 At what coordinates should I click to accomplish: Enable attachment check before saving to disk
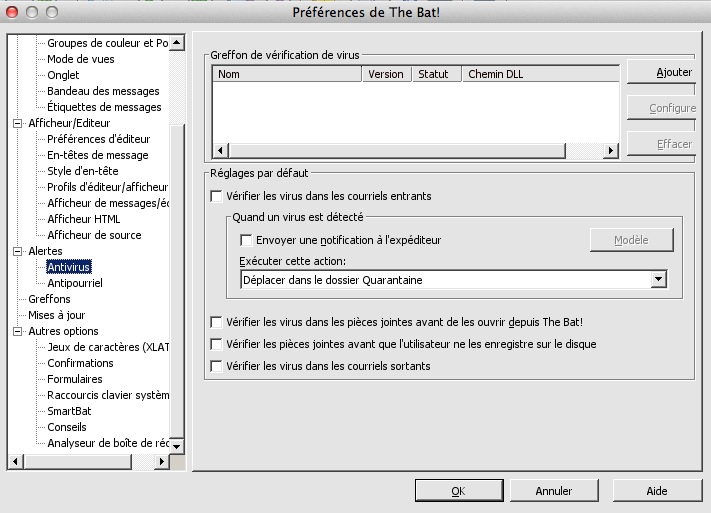(216, 345)
